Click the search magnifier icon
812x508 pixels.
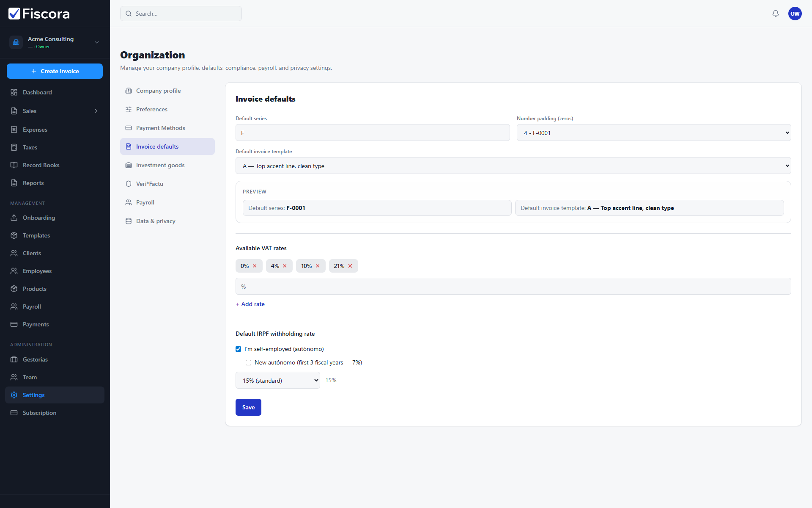tap(129, 14)
